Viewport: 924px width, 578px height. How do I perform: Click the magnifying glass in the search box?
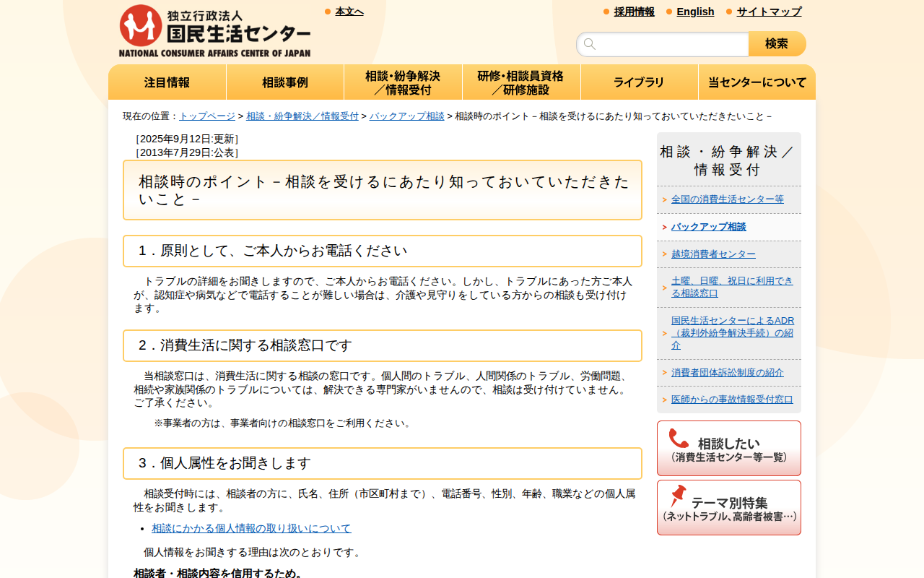pos(589,44)
